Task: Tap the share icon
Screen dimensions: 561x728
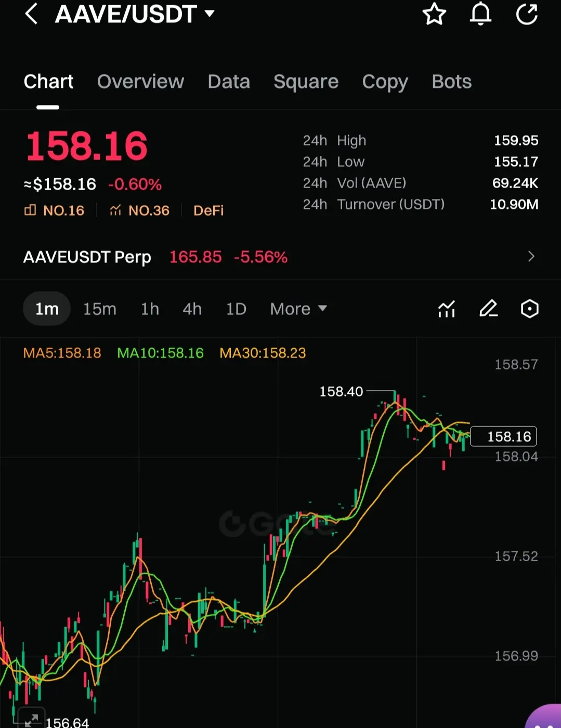Action: (527, 14)
